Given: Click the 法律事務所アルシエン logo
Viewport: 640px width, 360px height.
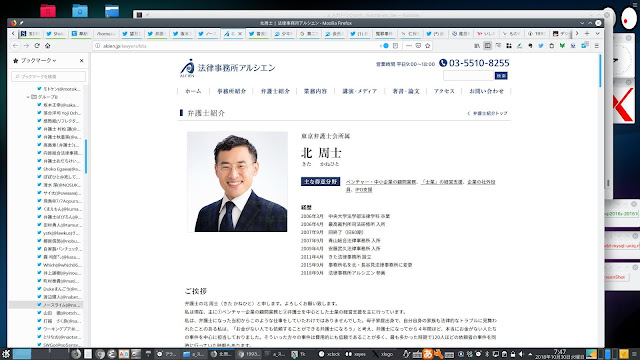Looking at the screenshot, I should [228, 68].
